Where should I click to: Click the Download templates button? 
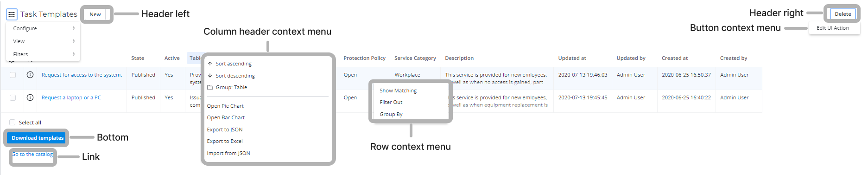coord(38,138)
